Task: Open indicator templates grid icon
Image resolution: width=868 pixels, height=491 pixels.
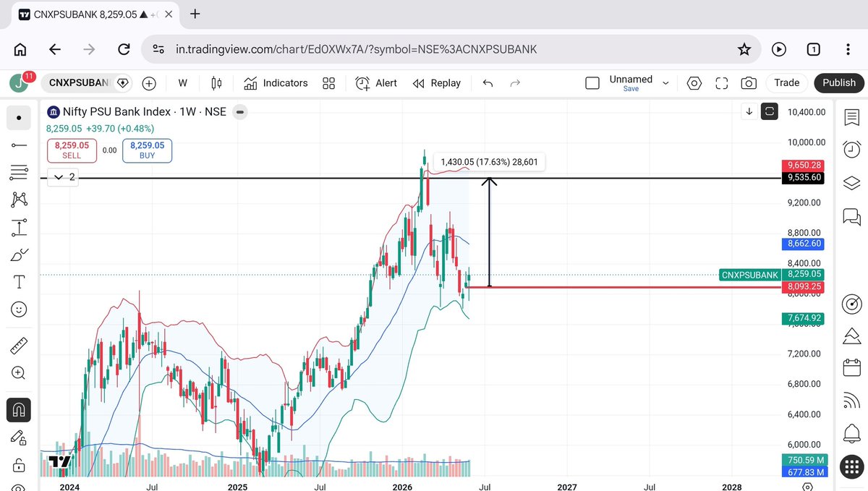Action: (328, 83)
